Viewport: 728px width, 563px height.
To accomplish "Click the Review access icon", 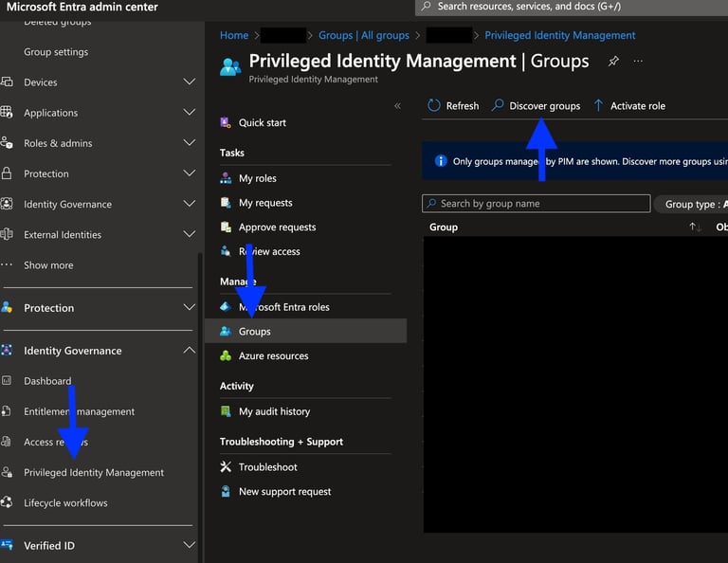I will tap(226, 251).
